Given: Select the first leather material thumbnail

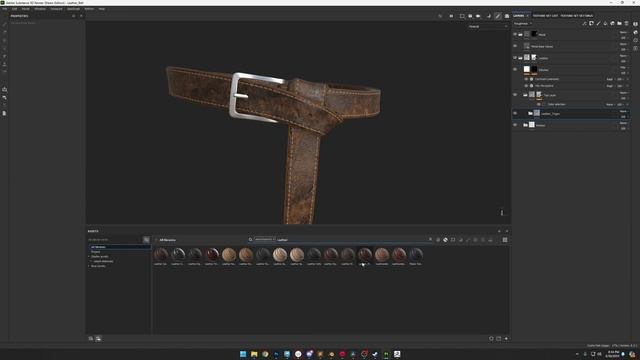Looking at the screenshot, I should 161,255.
